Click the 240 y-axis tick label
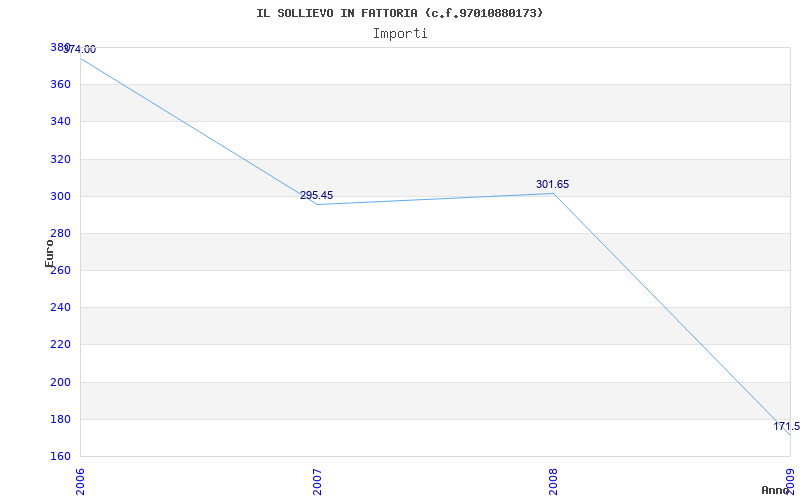Image resolution: width=800 pixels, height=500 pixels. pyautogui.click(x=60, y=307)
